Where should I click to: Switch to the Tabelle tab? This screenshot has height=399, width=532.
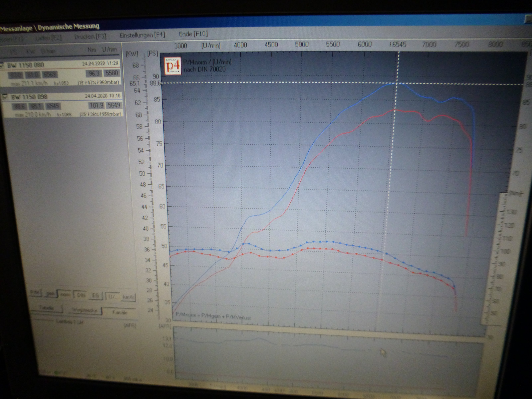(46, 308)
